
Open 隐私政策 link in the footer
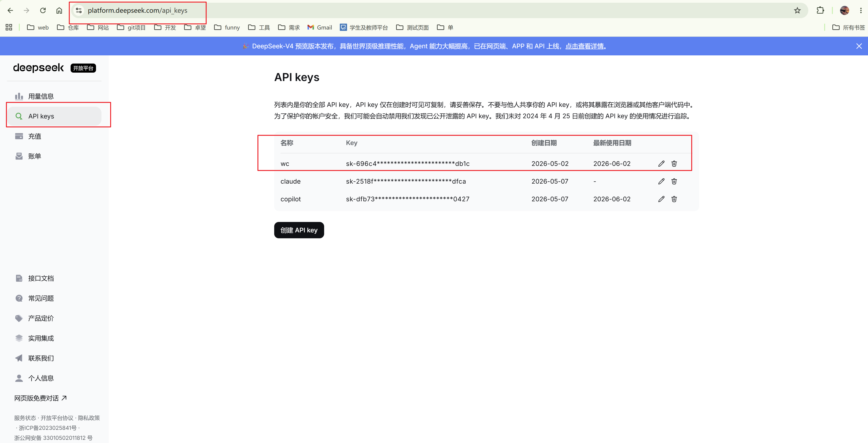pyautogui.click(x=89, y=418)
